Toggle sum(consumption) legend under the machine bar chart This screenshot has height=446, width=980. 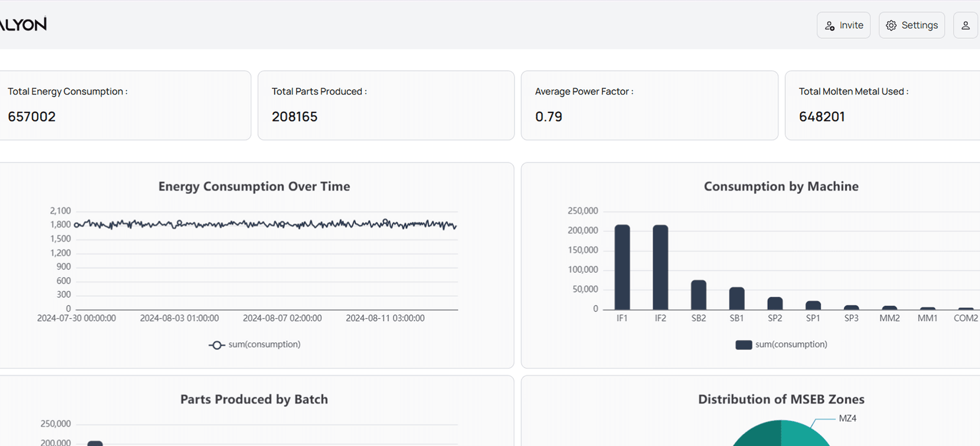point(781,345)
